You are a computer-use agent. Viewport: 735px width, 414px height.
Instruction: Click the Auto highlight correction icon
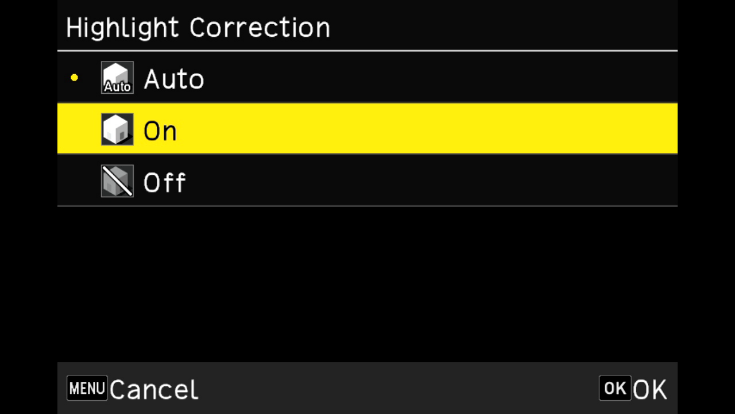(x=117, y=78)
